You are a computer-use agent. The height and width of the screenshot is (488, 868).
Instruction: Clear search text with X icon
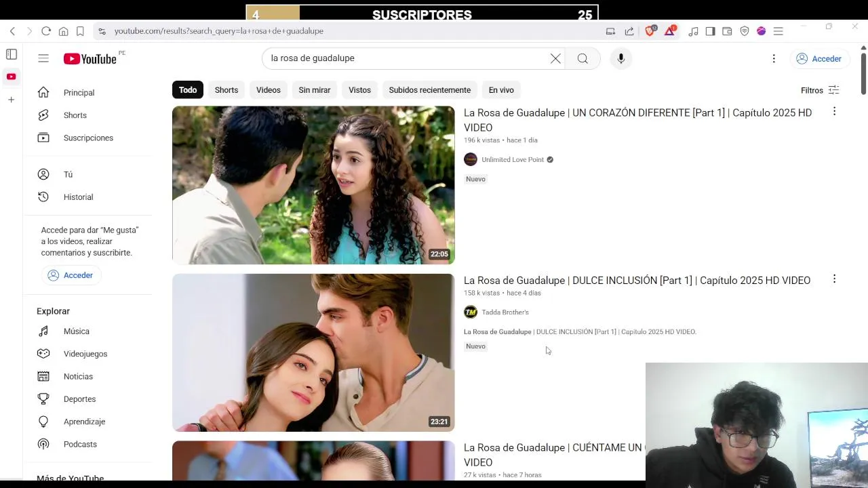(x=555, y=58)
